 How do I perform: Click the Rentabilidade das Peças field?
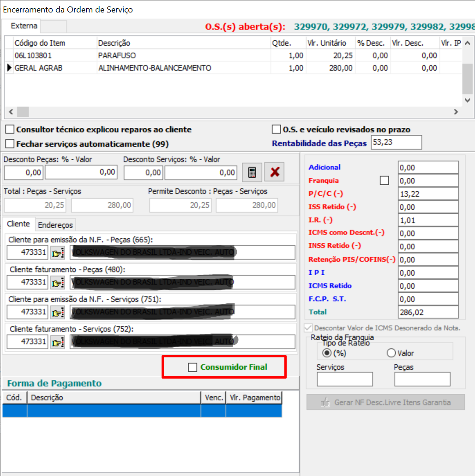coord(396,142)
